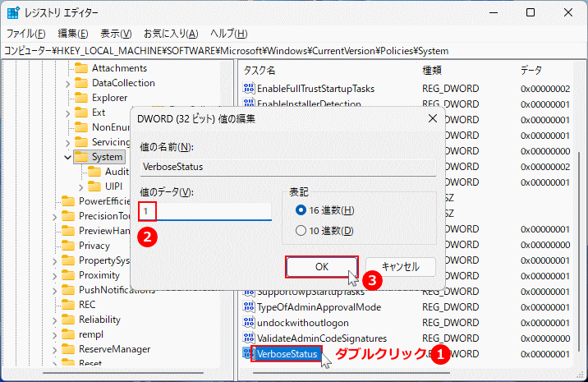The height and width of the screenshot is (382, 588).
Task: Click the Registry Editor app icon in title bar
Action: [13, 12]
